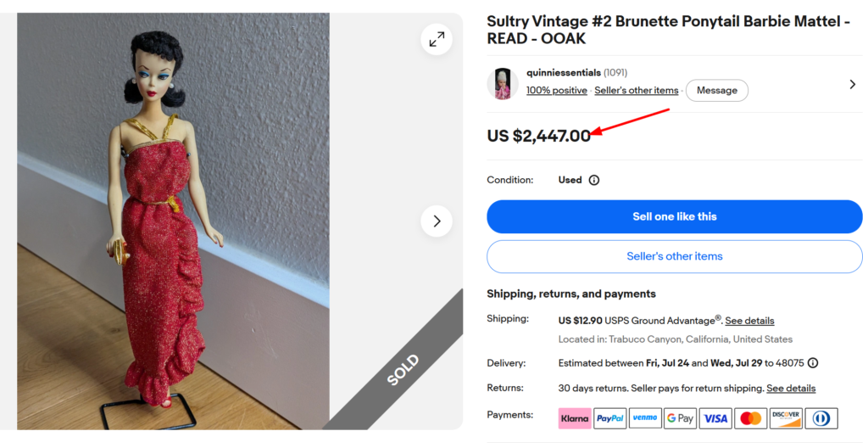The image size is (868, 448).
Task: Click the Venmo payment icon
Action: pyautogui.click(x=645, y=418)
